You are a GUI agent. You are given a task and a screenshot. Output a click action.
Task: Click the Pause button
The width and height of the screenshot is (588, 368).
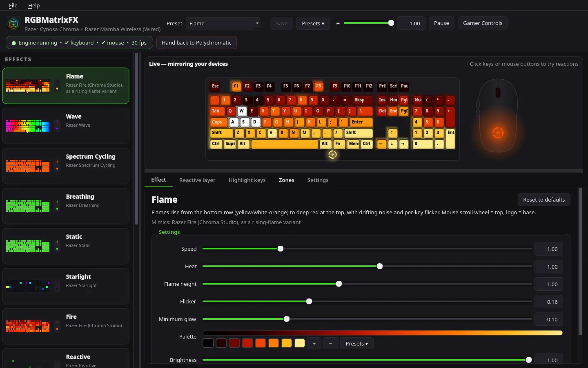[x=441, y=23]
